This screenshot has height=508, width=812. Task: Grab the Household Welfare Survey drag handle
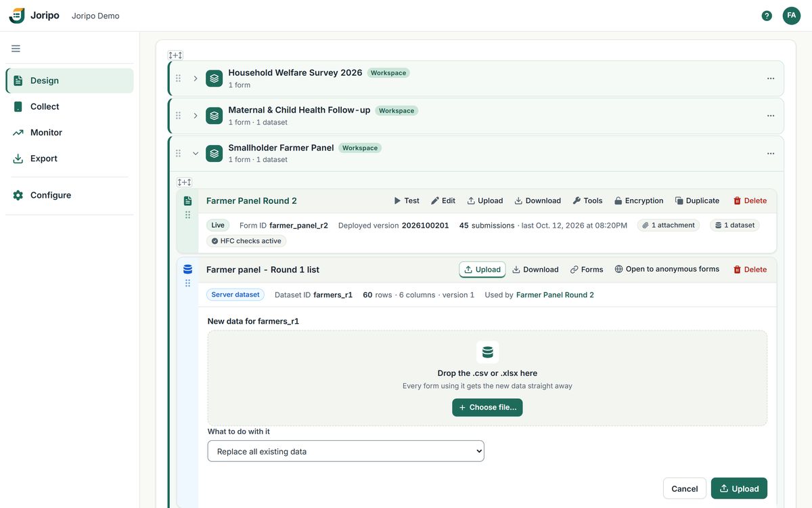click(x=179, y=79)
